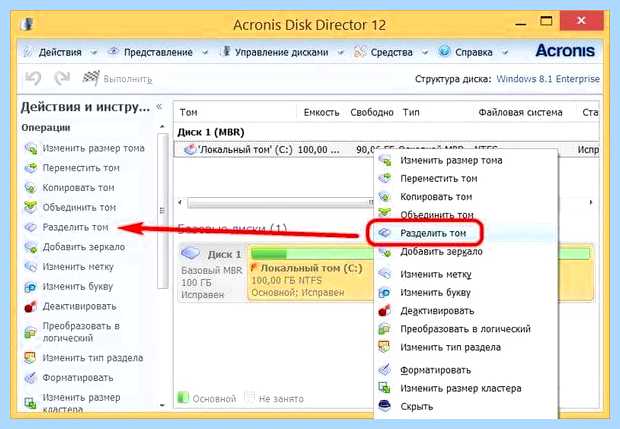Image resolution: width=620 pixels, height=429 pixels.
Task: Open the Представление menu dropdown
Action: pyautogui.click(x=158, y=52)
